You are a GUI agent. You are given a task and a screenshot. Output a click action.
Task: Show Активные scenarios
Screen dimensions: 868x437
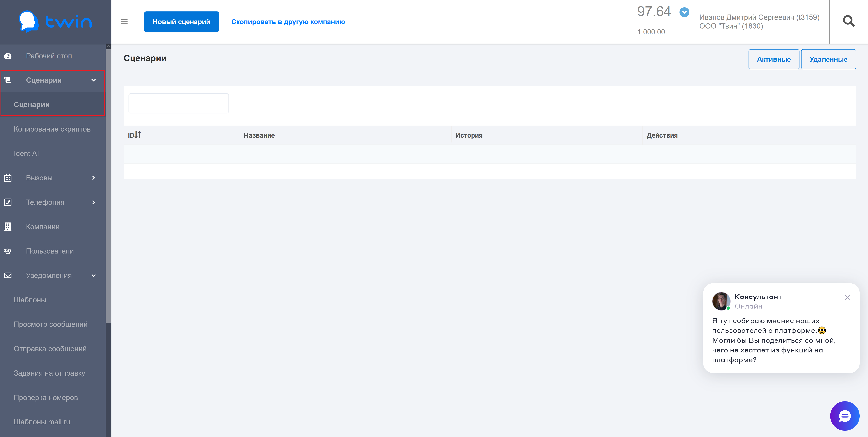pos(774,59)
